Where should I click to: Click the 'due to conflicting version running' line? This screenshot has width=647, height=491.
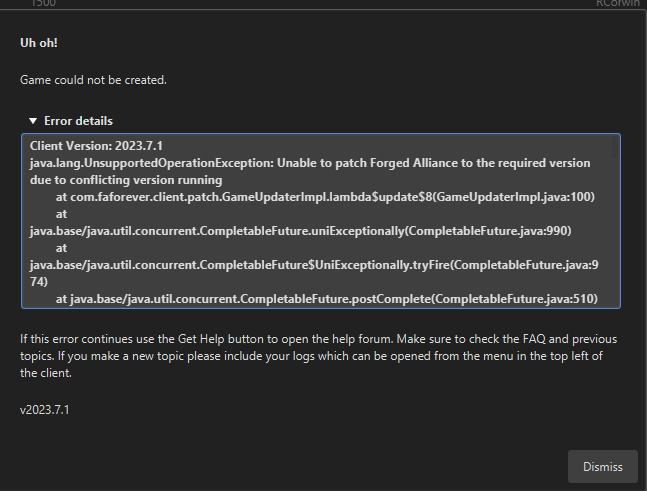[126, 180]
